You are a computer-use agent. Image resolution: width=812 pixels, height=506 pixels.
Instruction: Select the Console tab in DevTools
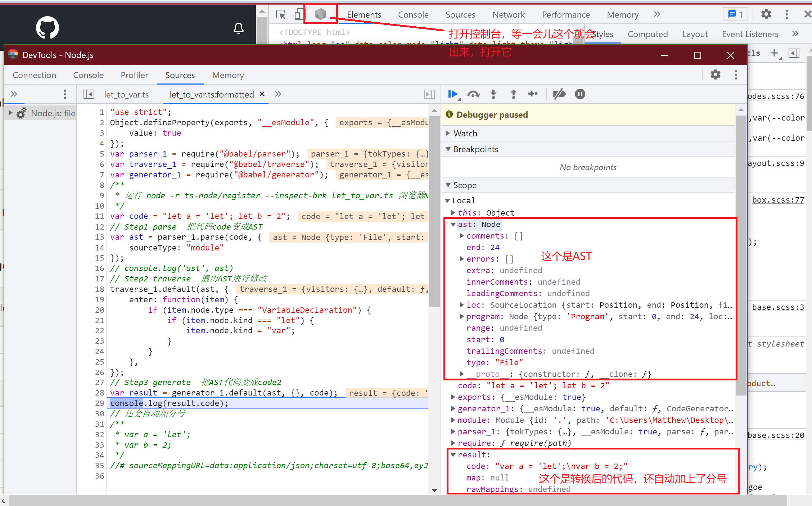[87, 74]
